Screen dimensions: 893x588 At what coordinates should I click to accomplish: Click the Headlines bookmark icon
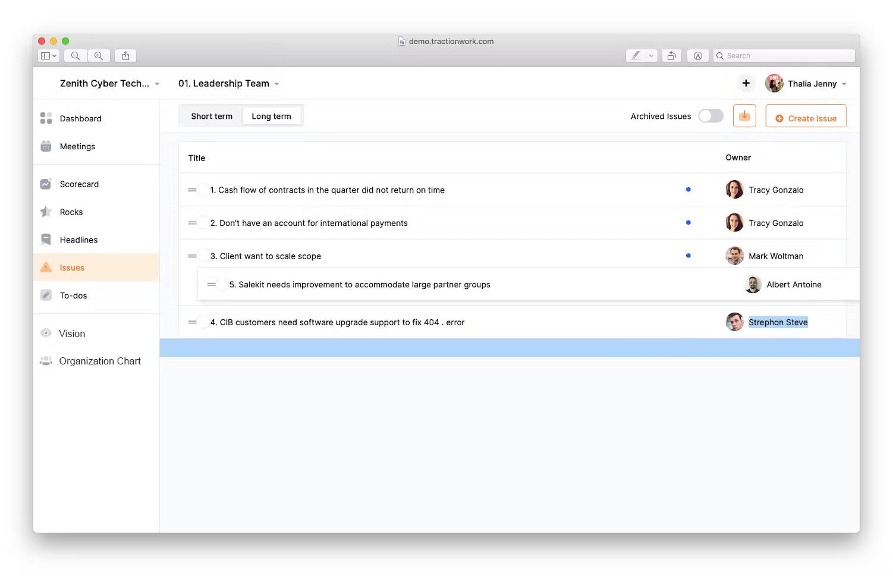pos(46,240)
